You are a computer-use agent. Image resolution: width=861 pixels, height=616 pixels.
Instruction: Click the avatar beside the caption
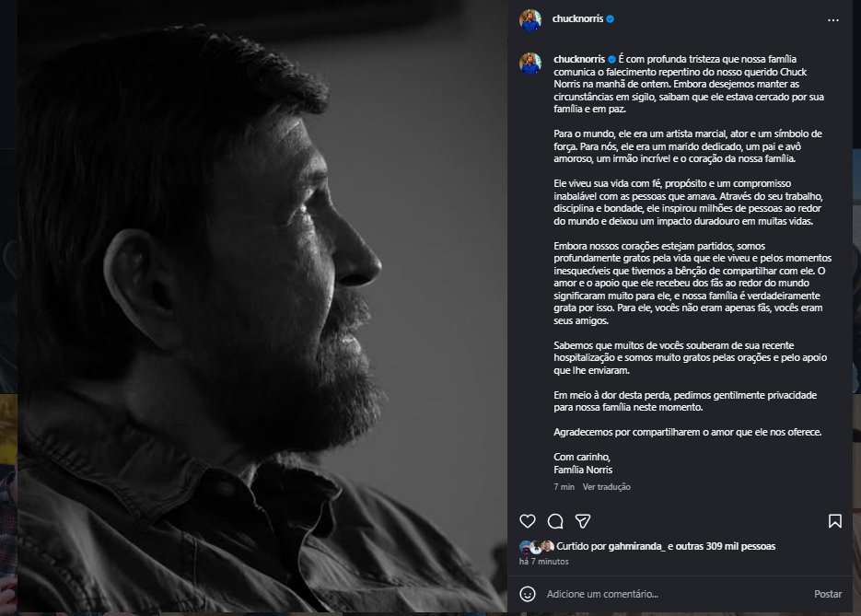530,64
